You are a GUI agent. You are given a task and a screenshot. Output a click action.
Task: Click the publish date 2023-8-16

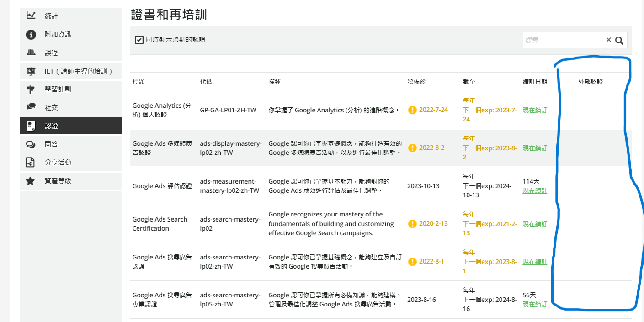click(x=421, y=300)
